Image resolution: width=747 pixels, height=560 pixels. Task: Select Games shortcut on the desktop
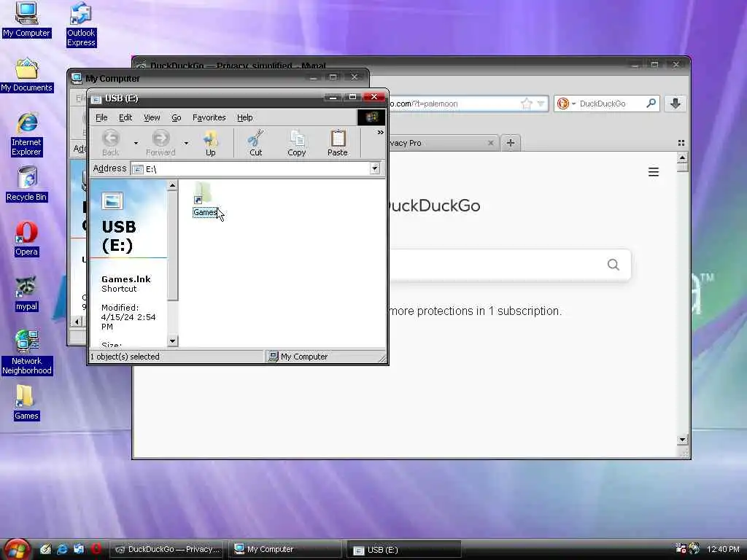tap(26, 402)
